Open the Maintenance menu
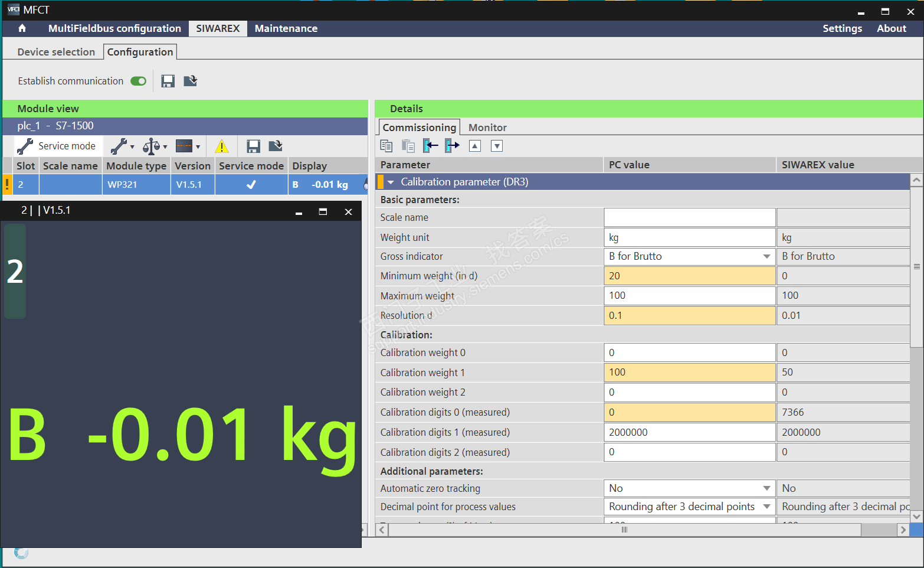The height and width of the screenshot is (568, 924). (x=286, y=28)
